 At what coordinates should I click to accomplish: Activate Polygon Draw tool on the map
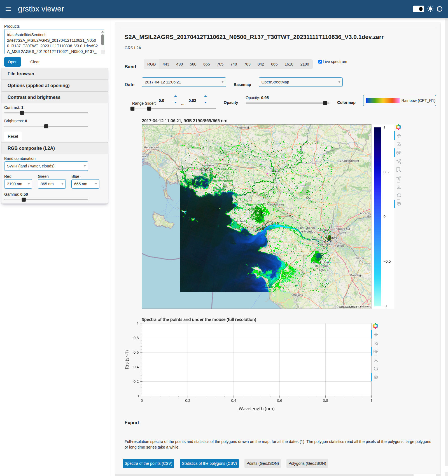(399, 170)
